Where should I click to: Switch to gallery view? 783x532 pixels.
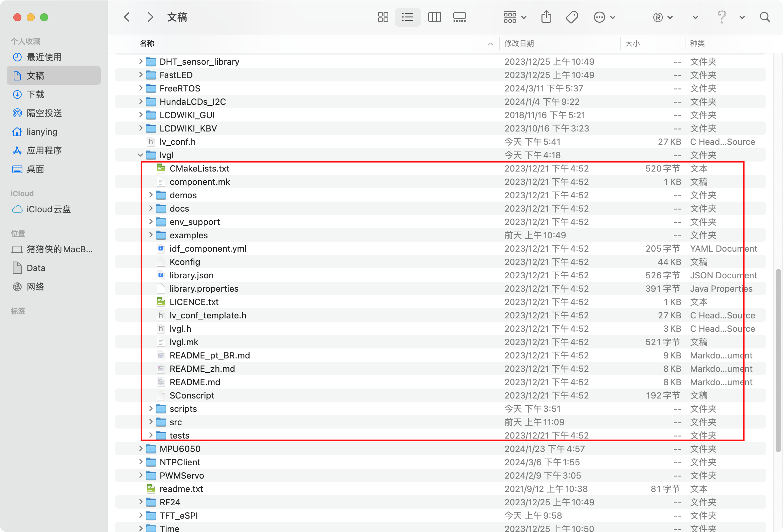tap(459, 17)
